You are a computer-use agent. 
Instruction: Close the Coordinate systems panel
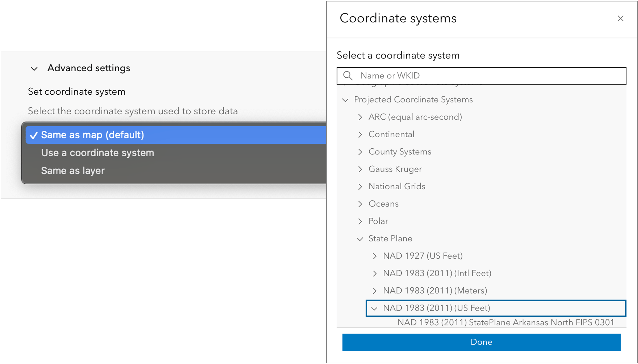point(621,18)
